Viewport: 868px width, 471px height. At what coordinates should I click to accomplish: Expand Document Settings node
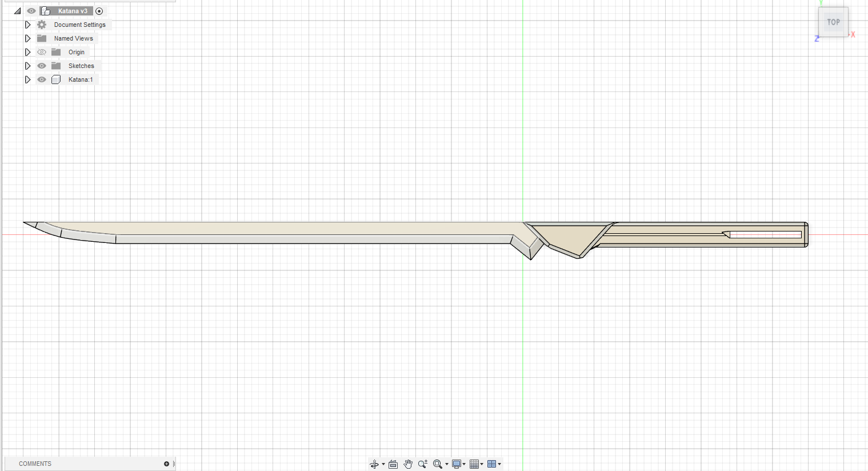pyautogui.click(x=27, y=25)
